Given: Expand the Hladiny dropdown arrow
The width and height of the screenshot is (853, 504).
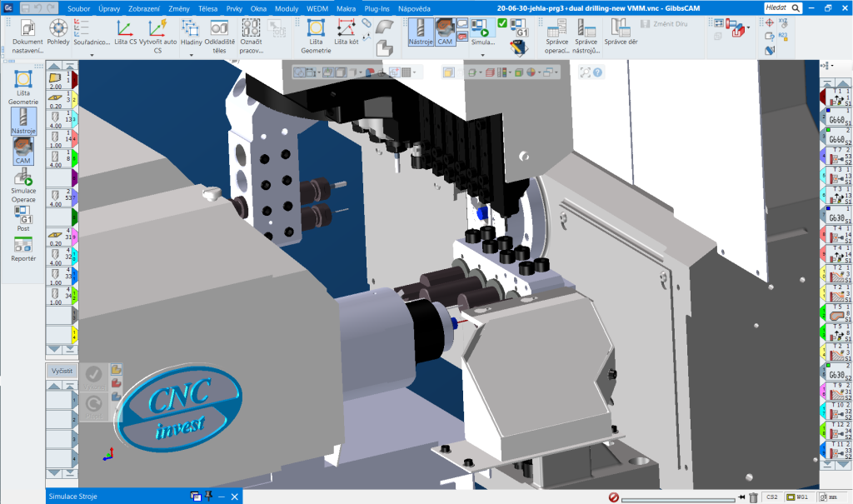Looking at the screenshot, I should click(190, 55).
